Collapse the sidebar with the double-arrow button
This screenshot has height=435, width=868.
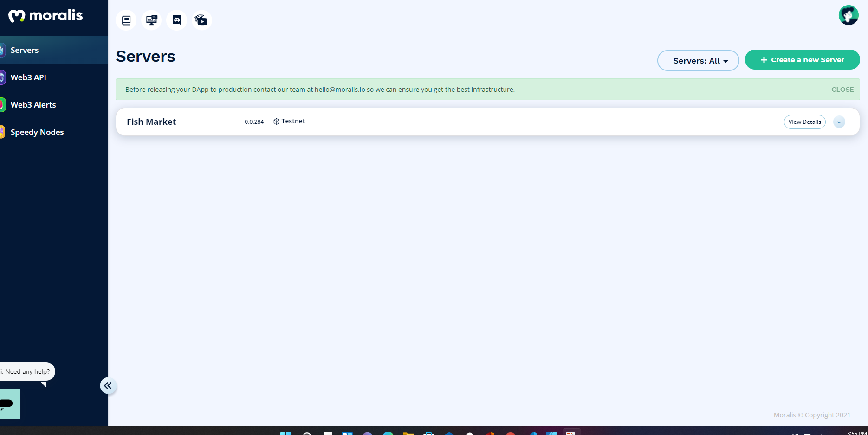pyautogui.click(x=108, y=385)
